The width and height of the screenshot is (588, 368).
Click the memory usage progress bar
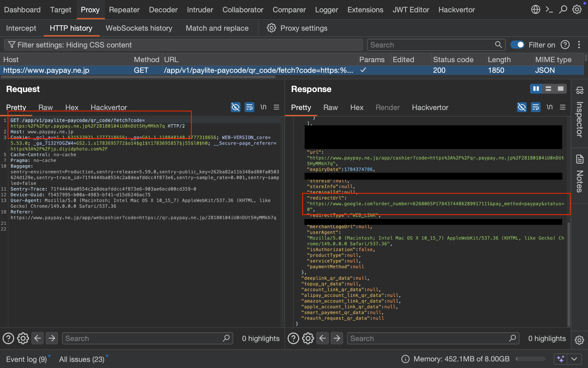pyautogui.click(x=530, y=359)
